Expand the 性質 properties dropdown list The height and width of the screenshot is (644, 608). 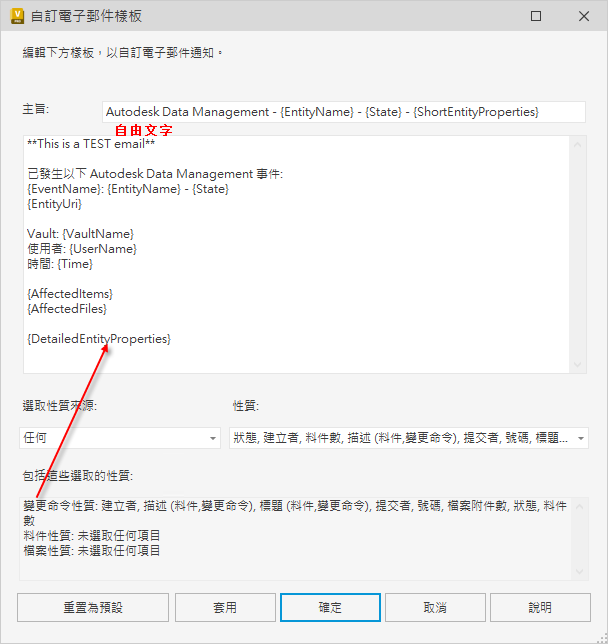point(409,438)
